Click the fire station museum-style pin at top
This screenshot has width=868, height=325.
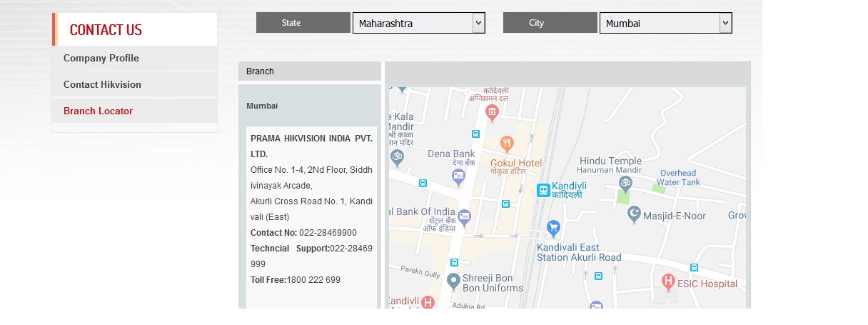[492, 111]
